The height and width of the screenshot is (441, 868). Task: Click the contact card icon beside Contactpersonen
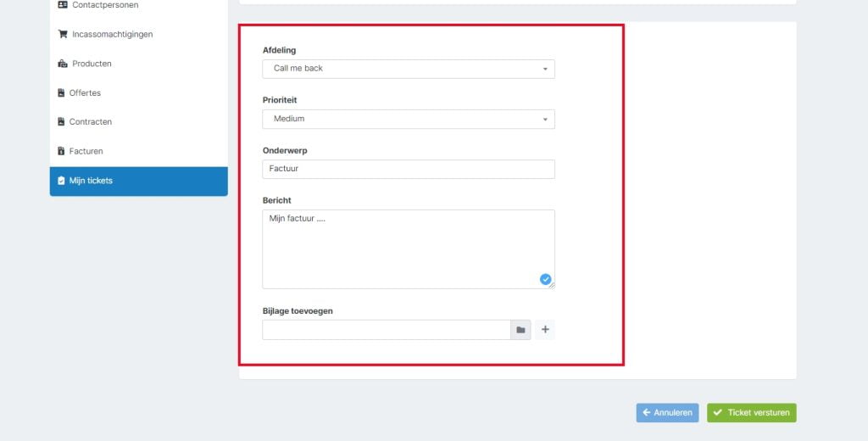(x=63, y=4)
